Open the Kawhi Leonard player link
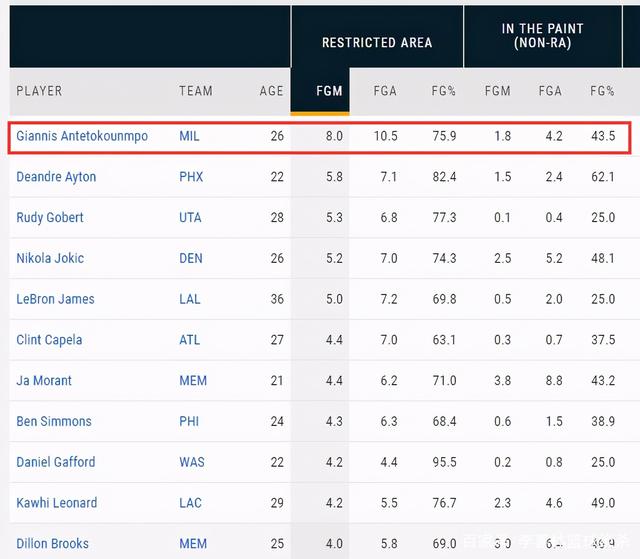 pyautogui.click(x=56, y=503)
